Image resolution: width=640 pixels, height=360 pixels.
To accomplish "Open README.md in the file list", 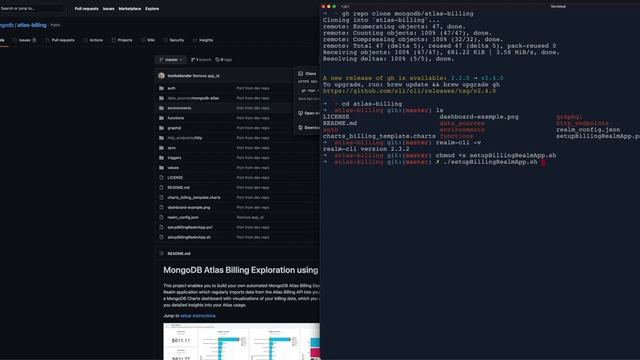I will (178, 188).
